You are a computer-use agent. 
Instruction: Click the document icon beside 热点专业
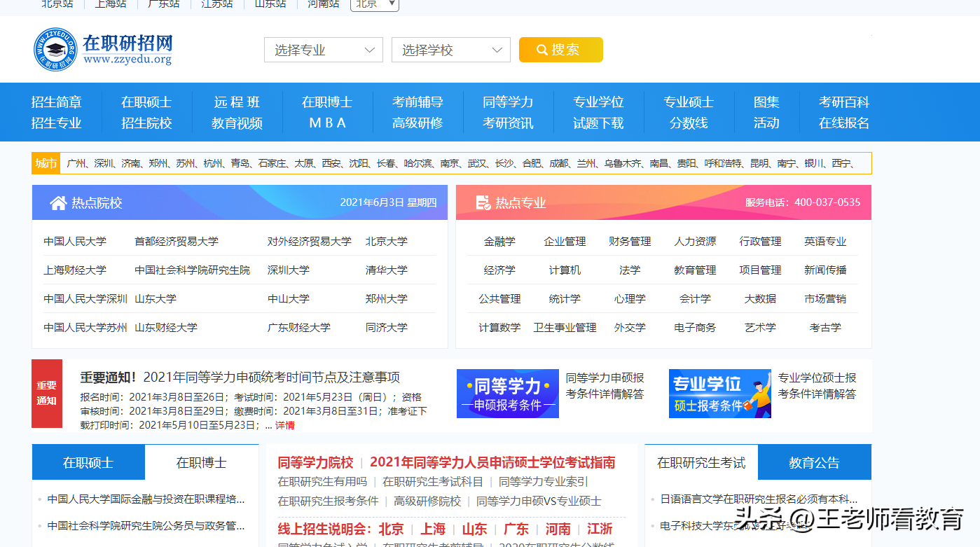pos(483,203)
